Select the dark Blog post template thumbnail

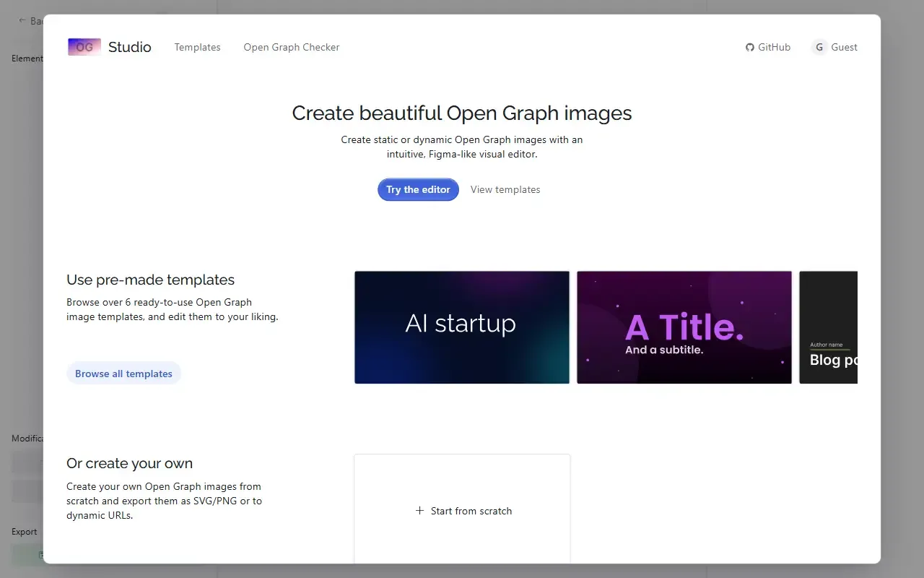tap(828, 327)
